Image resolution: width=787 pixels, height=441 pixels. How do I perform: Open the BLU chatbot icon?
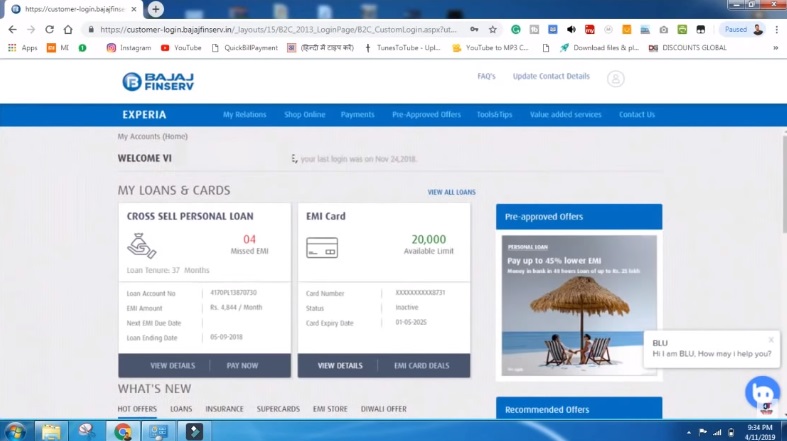pyautogui.click(x=762, y=392)
